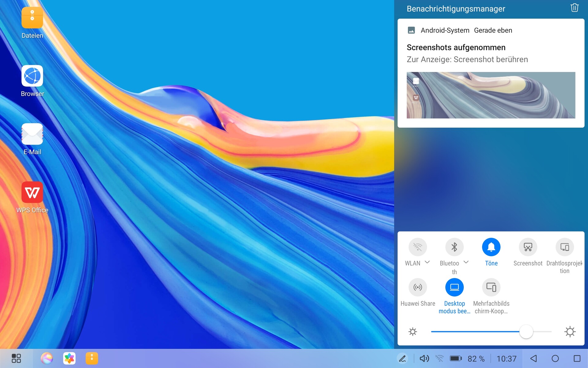Toggle Bluetooth on
Viewport: 588px width, 368px height.
click(x=454, y=247)
